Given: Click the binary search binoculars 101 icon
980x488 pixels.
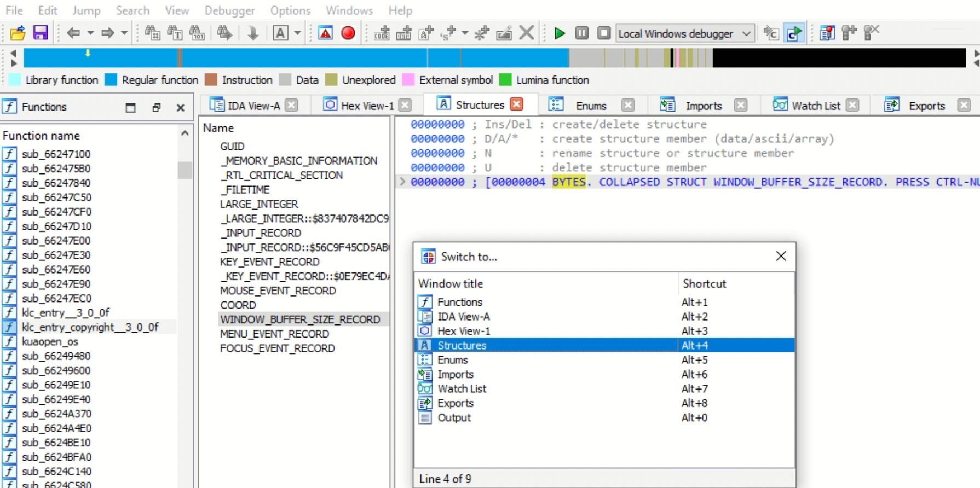Looking at the screenshot, I should pyautogui.click(x=197, y=33).
